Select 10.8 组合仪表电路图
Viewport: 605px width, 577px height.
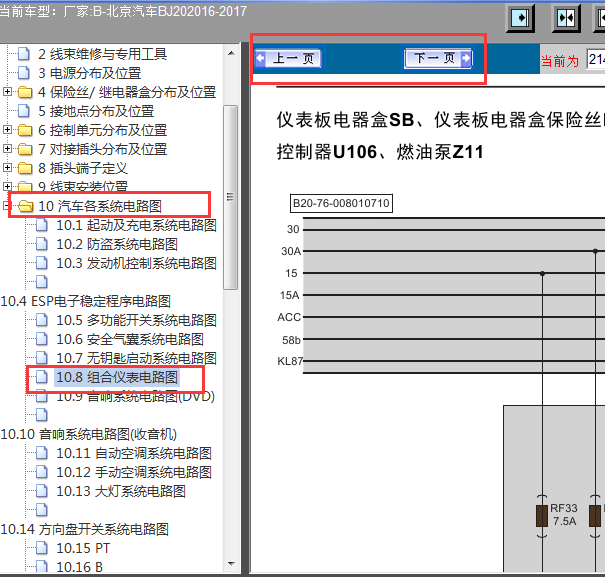(117, 377)
